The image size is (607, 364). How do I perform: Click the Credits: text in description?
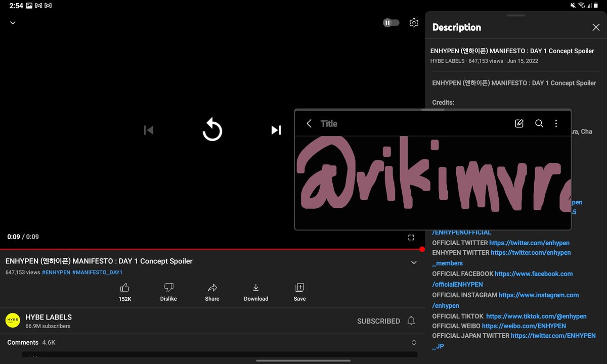[x=443, y=102]
